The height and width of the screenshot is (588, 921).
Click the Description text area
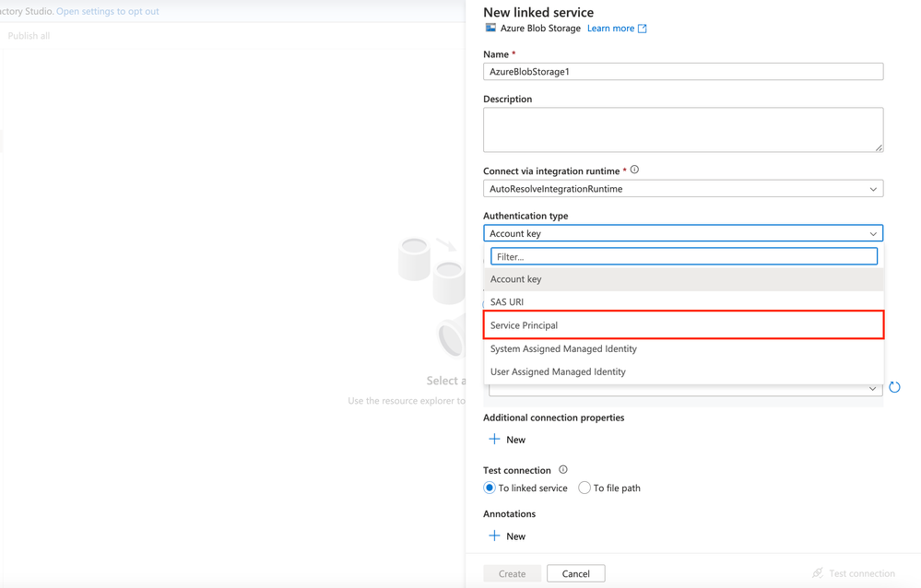[683, 130]
